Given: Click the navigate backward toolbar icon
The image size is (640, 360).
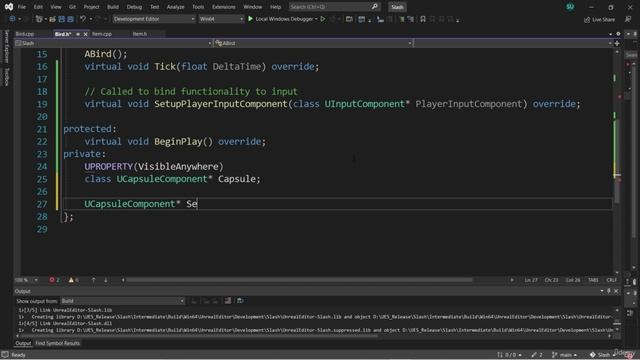Looking at the screenshot, I should pyautogui.click(x=12, y=19).
